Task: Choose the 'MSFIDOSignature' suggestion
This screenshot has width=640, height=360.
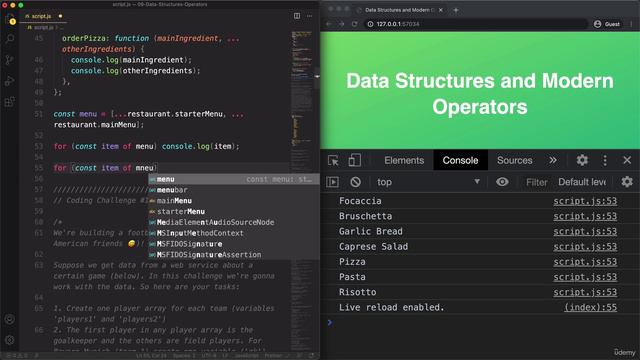Action: click(x=233, y=244)
